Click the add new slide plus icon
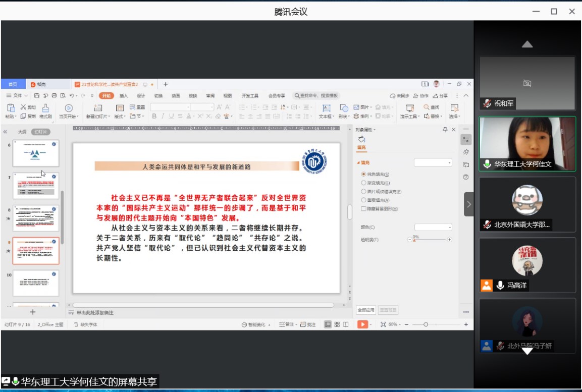This screenshot has height=392, width=582. click(x=33, y=312)
